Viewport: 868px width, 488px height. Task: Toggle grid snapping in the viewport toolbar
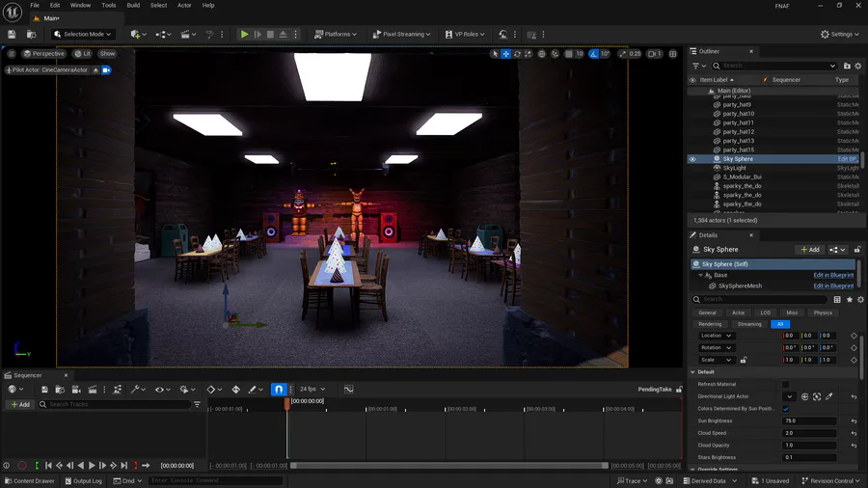[568, 54]
